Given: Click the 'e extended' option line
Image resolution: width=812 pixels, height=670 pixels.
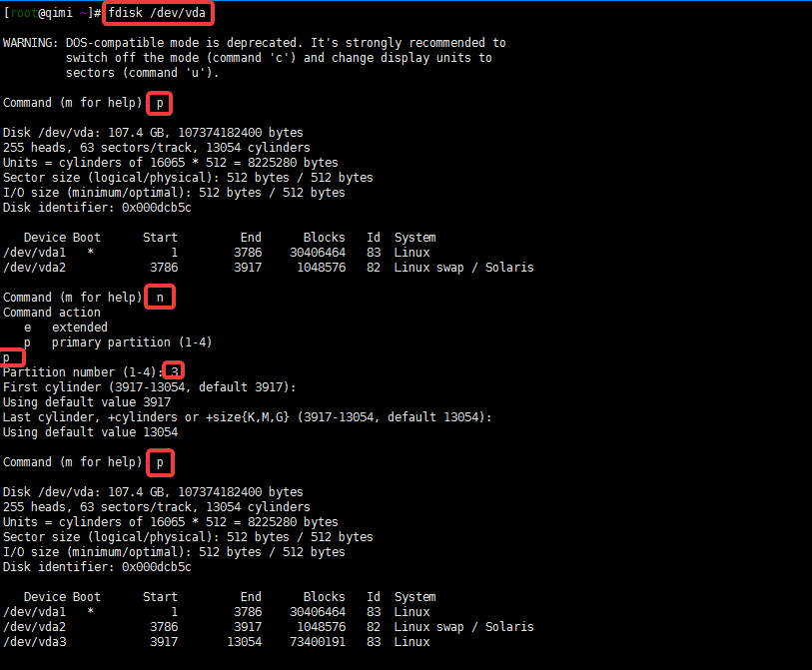Looking at the screenshot, I should point(66,328).
